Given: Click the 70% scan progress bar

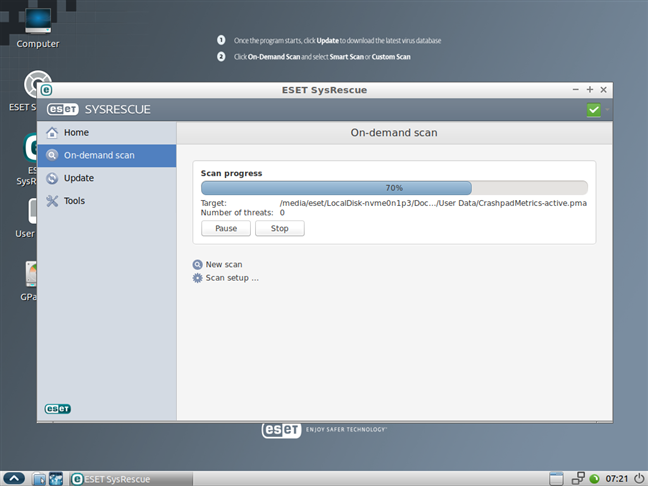Looking at the screenshot, I should (394, 188).
